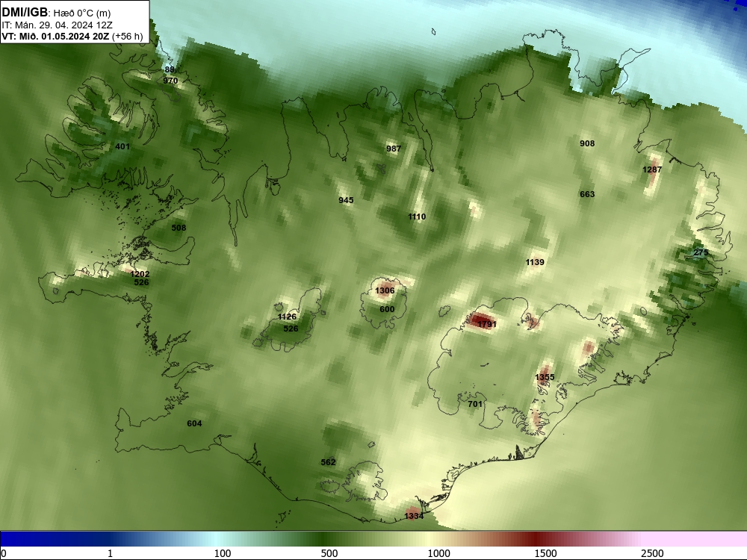
Task: Select the 1791 peak value
Action: pyautogui.click(x=487, y=324)
